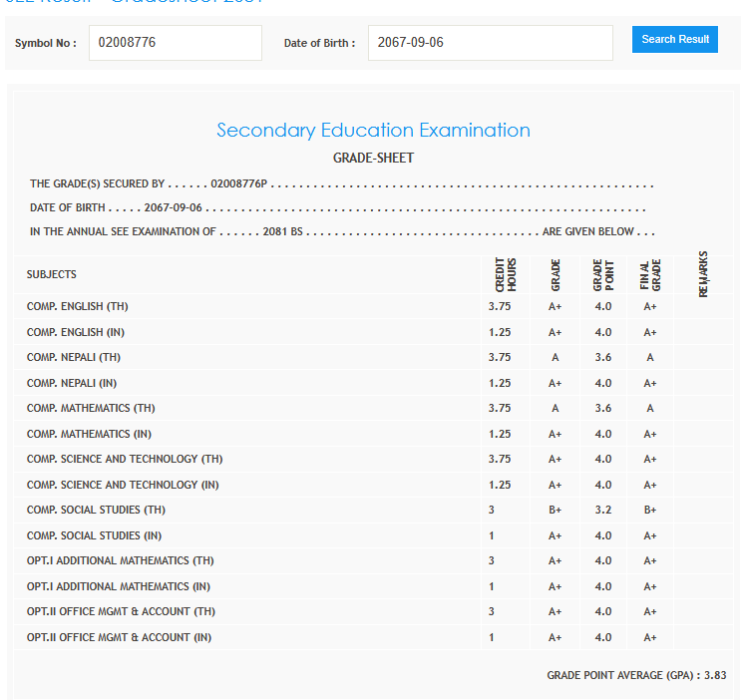Select the GRADE-SHEET title text
The width and height of the screenshot is (746, 700).
click(373, 158)
